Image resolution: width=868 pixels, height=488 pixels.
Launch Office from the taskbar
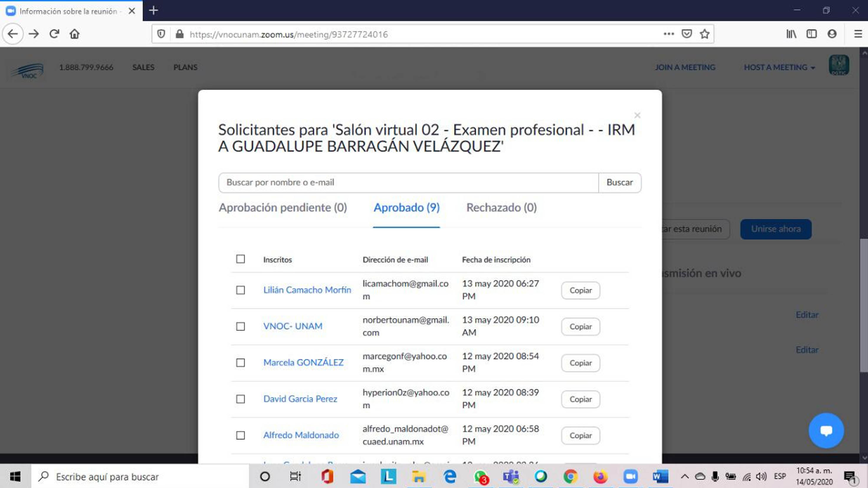(x=327, y=476)
